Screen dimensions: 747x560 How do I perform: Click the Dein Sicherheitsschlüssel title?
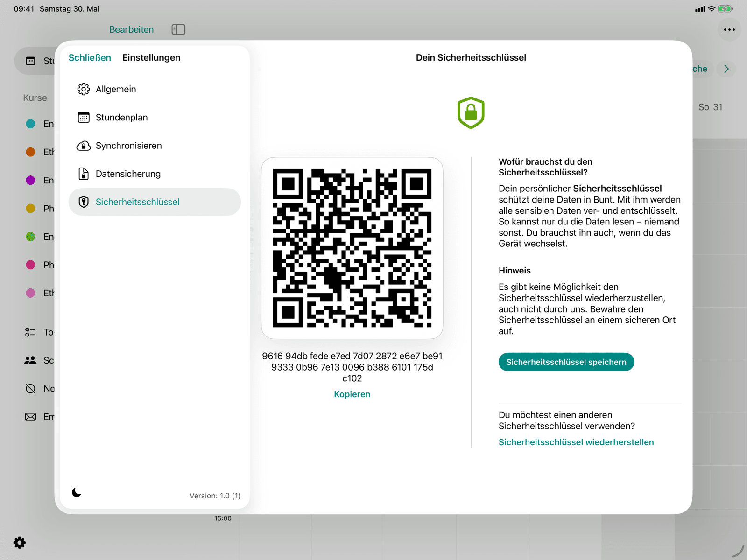(x=471, y=57)
